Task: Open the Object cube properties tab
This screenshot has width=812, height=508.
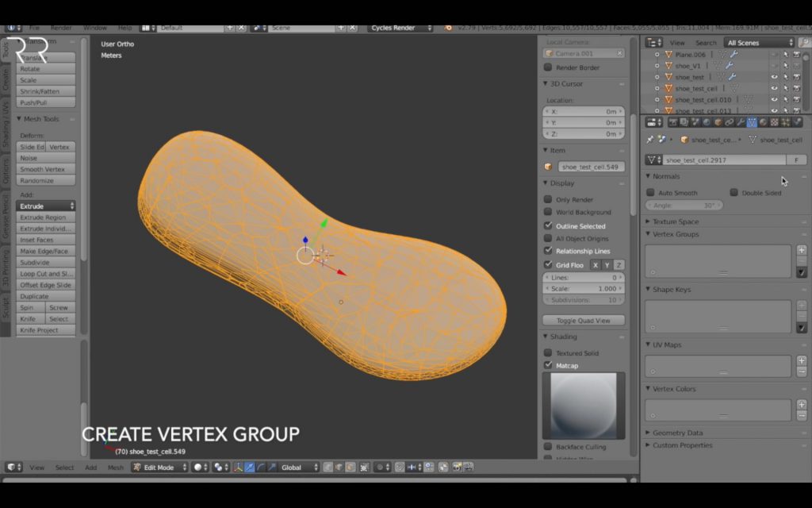Action: coord(718,122)
